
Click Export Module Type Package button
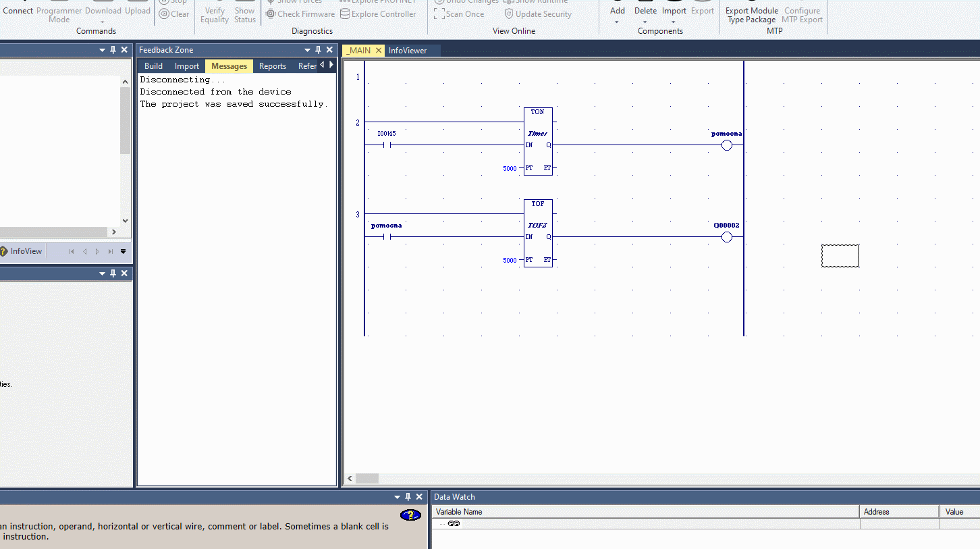751,15
